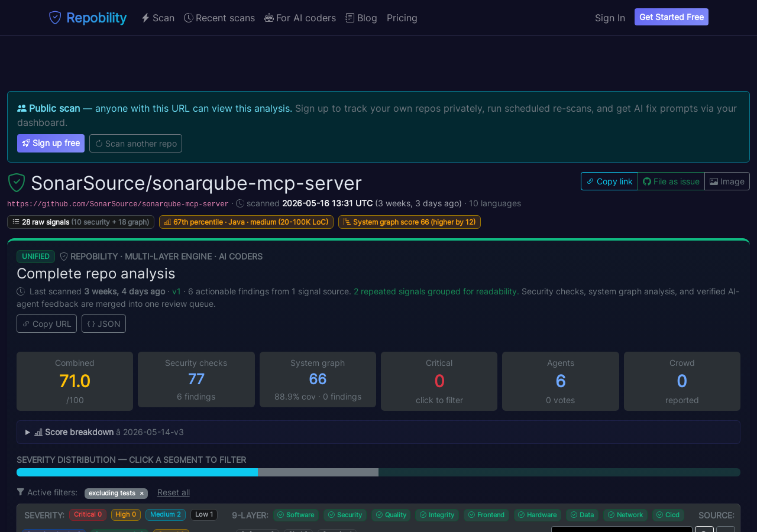This screenshot has width=757, height=532.
Task: Click the gray severity distribution segment
Action: coord(318,472)
